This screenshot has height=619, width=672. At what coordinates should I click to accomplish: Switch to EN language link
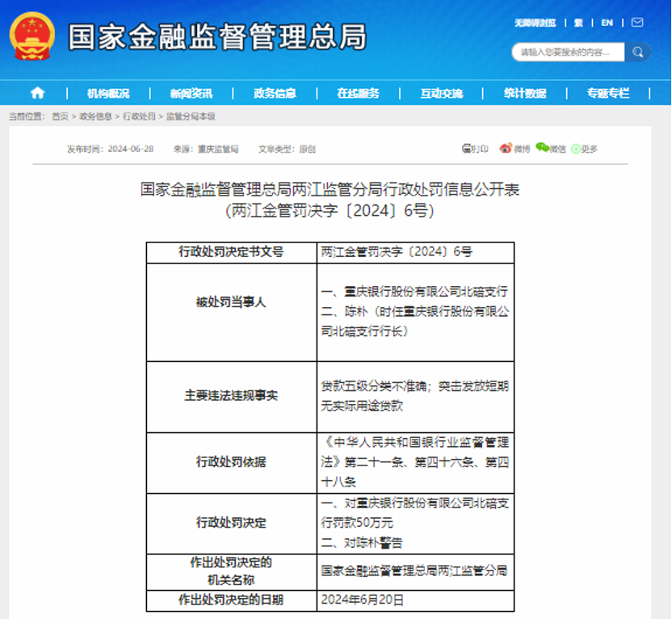pyautogui.click(x=607, y=23)
